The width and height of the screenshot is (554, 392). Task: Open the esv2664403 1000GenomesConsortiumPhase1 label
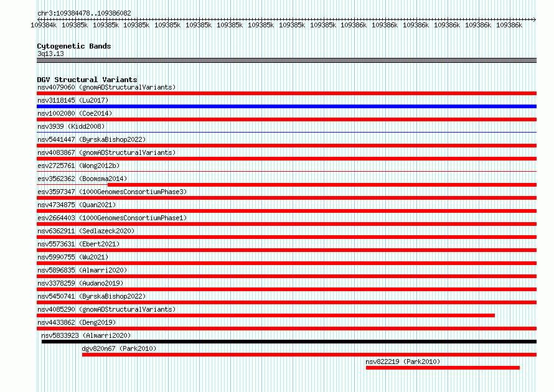point(112,218)
